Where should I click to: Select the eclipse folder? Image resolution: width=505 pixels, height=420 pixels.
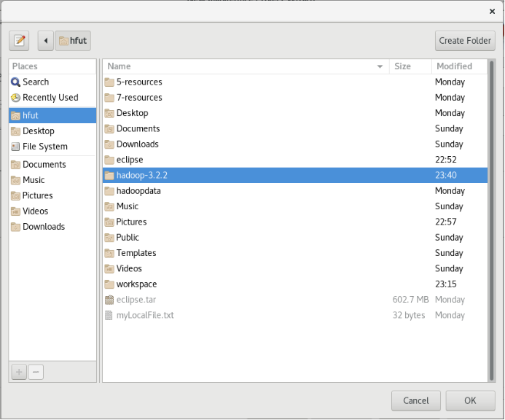pyautogui.click(x=295, y=160)
